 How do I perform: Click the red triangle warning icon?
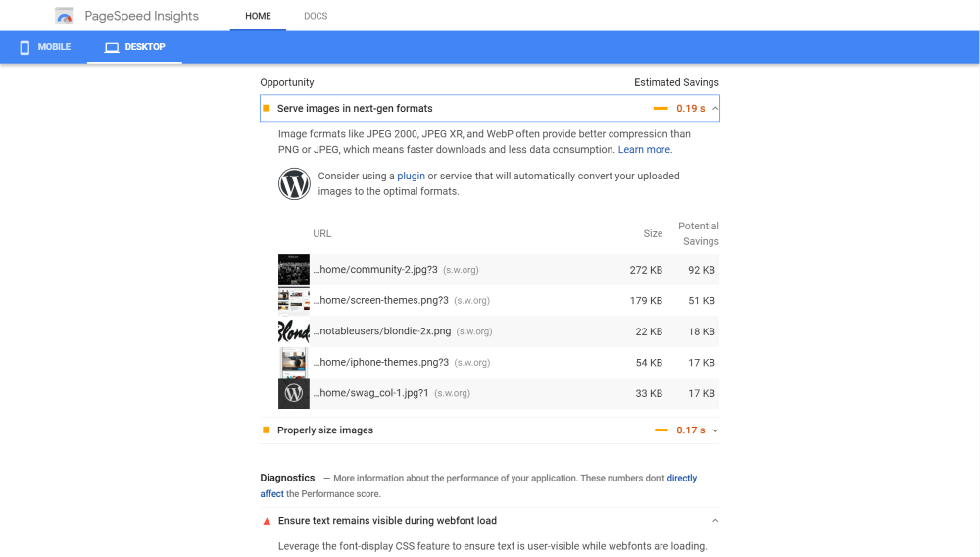tap(267, 521)
